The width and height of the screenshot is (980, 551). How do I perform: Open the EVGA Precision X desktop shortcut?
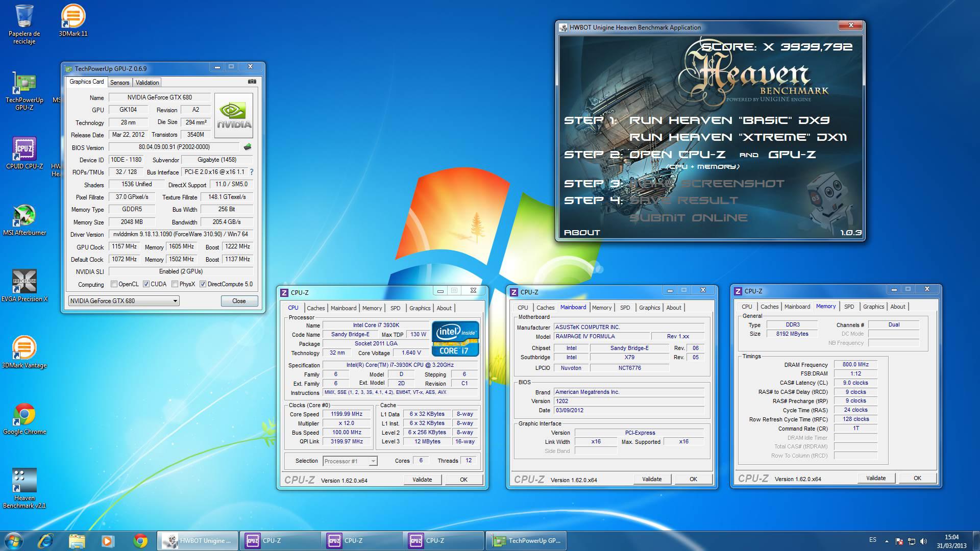24,286
